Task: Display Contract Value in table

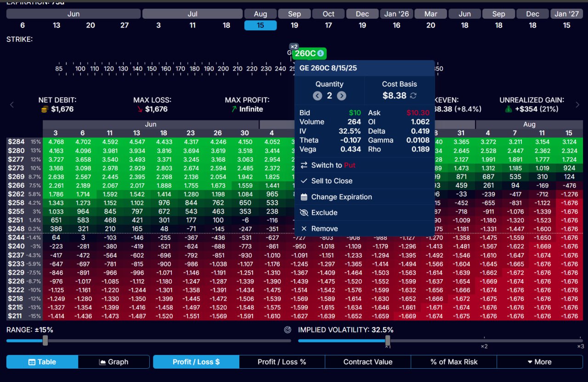Action: (x=367, y=362)
